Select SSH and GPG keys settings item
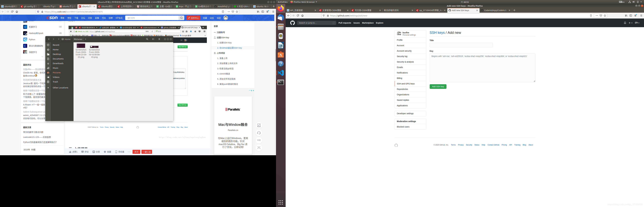The image size is (644, 207). pyautogui.click(x=406, y=84)
